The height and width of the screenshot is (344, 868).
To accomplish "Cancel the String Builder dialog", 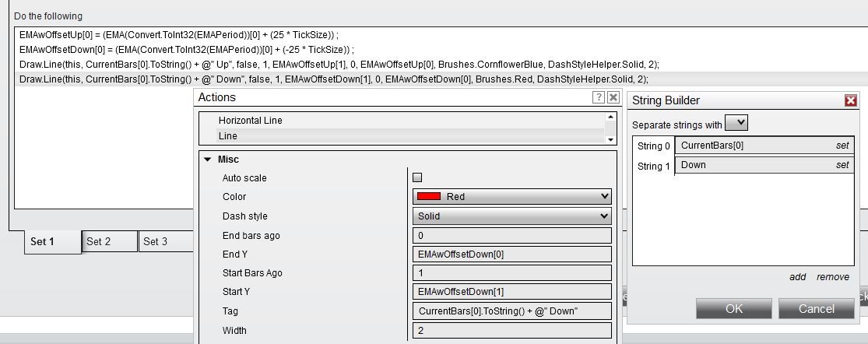I will coord(817,308).
